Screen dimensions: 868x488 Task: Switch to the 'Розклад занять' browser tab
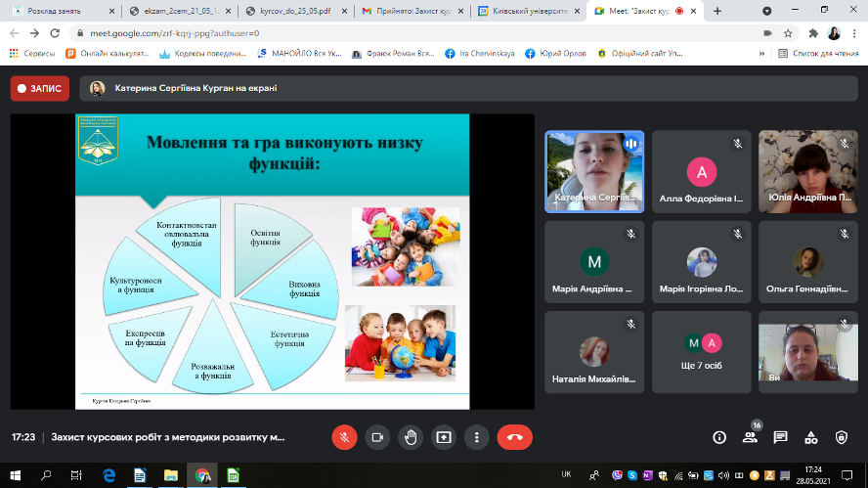point(57,11)
